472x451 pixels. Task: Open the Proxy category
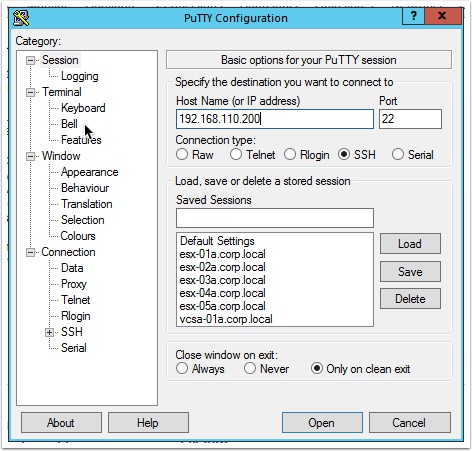(74, 284)
